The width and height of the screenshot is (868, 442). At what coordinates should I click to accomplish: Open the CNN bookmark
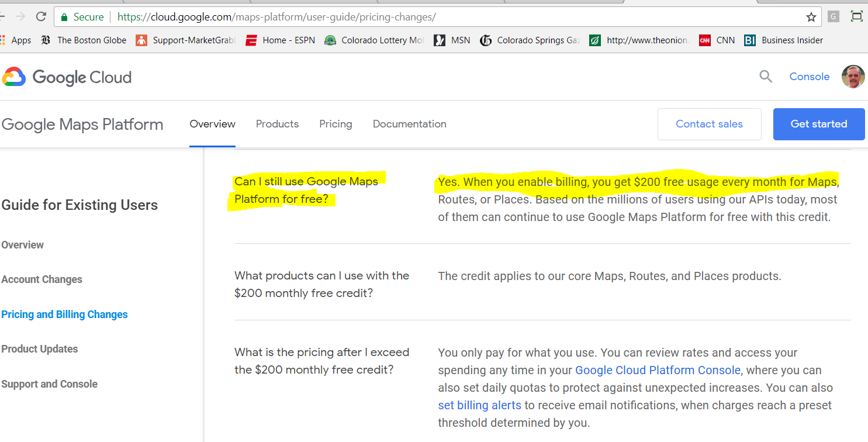pyautogui.click(x=717, y=40)
